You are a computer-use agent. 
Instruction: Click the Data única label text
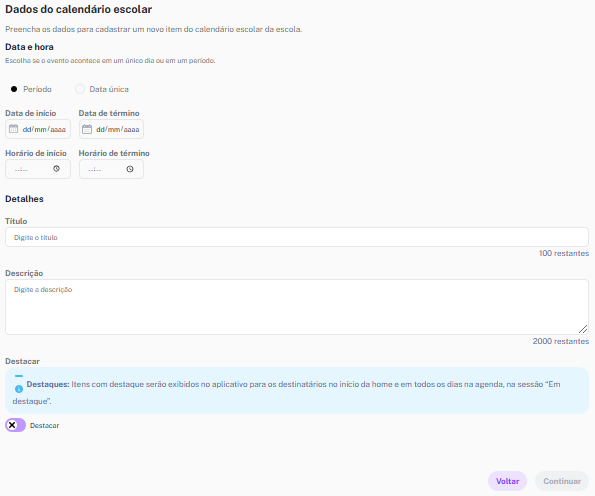coord(109,89)
